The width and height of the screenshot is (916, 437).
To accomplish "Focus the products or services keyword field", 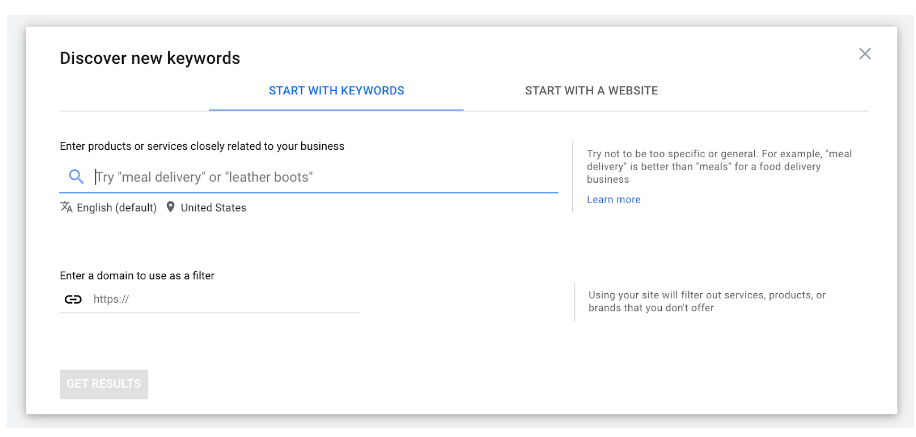I will coord(320,177).
